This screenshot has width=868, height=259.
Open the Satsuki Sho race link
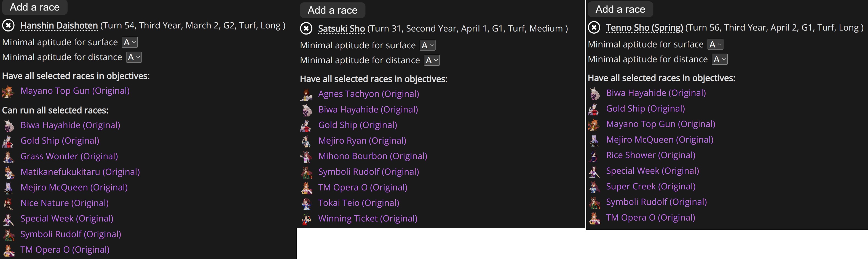(341, 28)
